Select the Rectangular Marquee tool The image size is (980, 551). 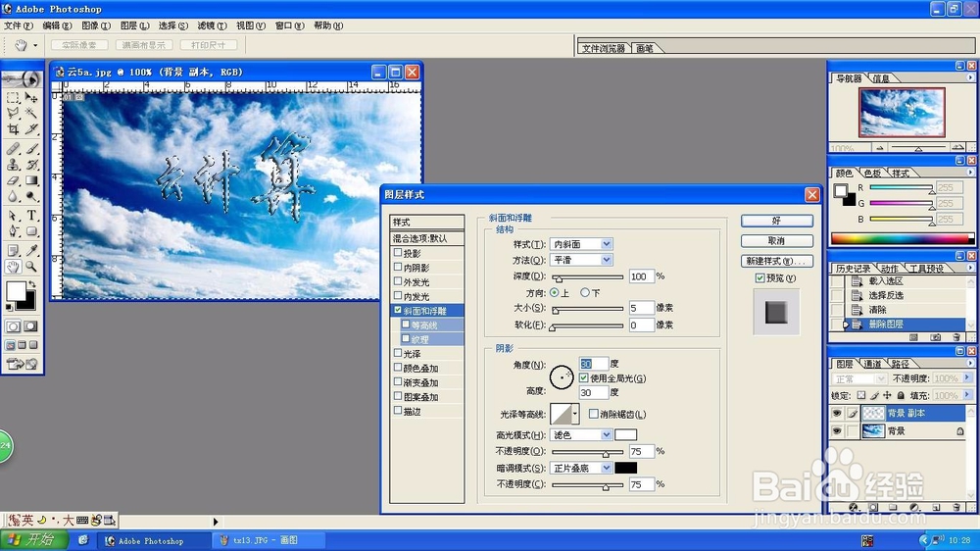13,98
